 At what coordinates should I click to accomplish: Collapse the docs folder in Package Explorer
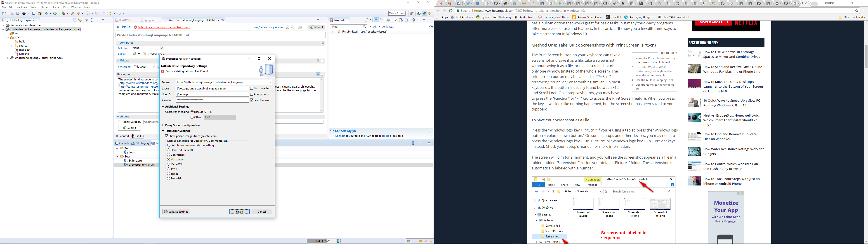tap(7, 38)
